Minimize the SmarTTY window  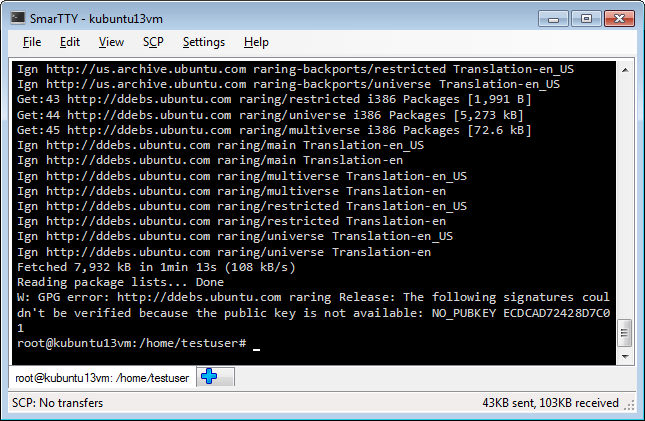click(x=553, y=19)
